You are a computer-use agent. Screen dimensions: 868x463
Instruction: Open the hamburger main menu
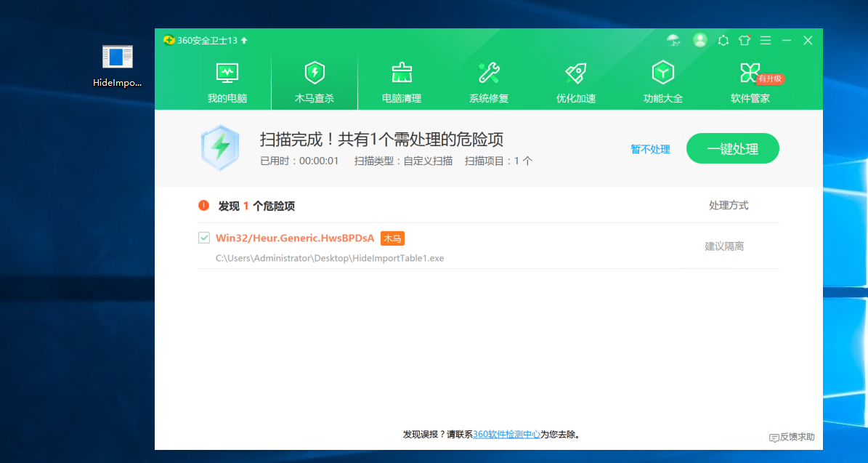pyautogui.click(x=765, y=41)
